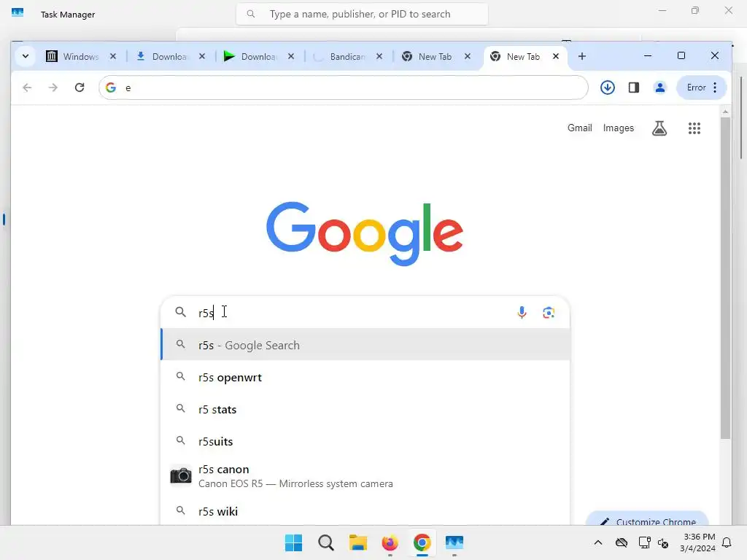The height and width of the screenshot is (560, 747).
Task: Open Google apps grid
Action: coord(694,128)
